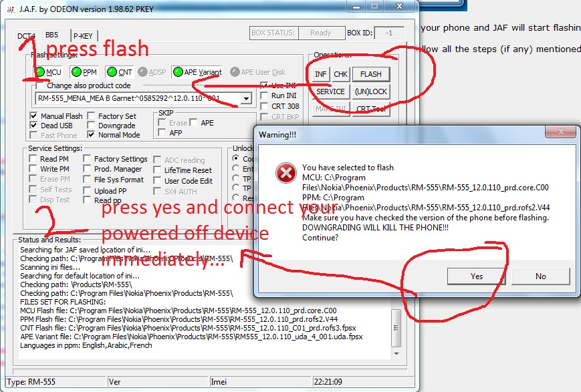Click the Languages in ppm log line
Image resolution: width=581 pixels, height=392 pixels.
[x=86, y=345]
